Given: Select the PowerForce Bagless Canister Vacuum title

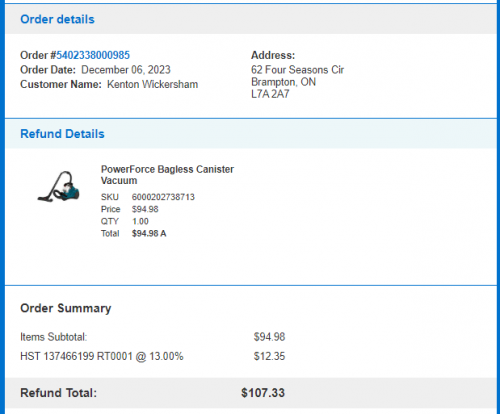Looking at the screenshot, I should [167, 175].
